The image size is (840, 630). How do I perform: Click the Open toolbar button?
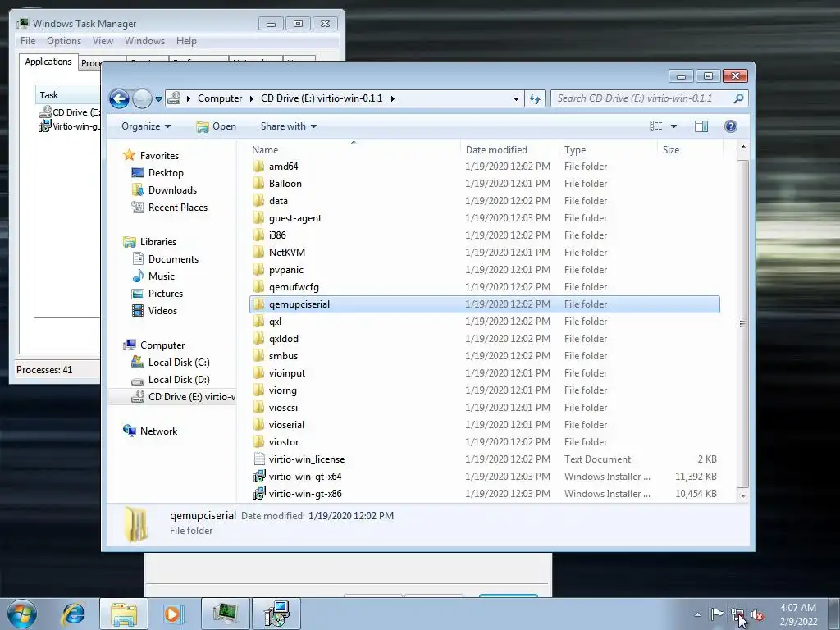pos(217,126)
